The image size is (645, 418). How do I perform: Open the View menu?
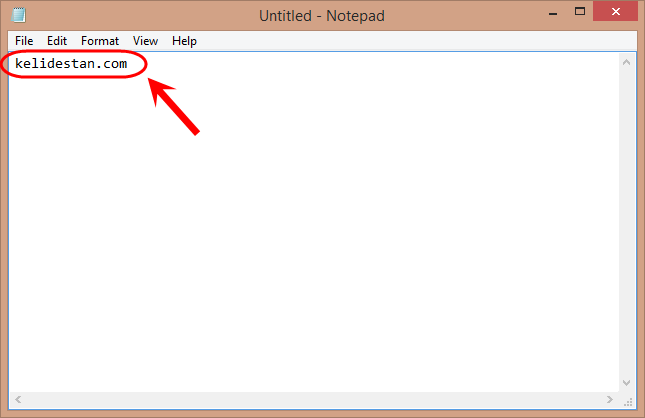[145, 41]
